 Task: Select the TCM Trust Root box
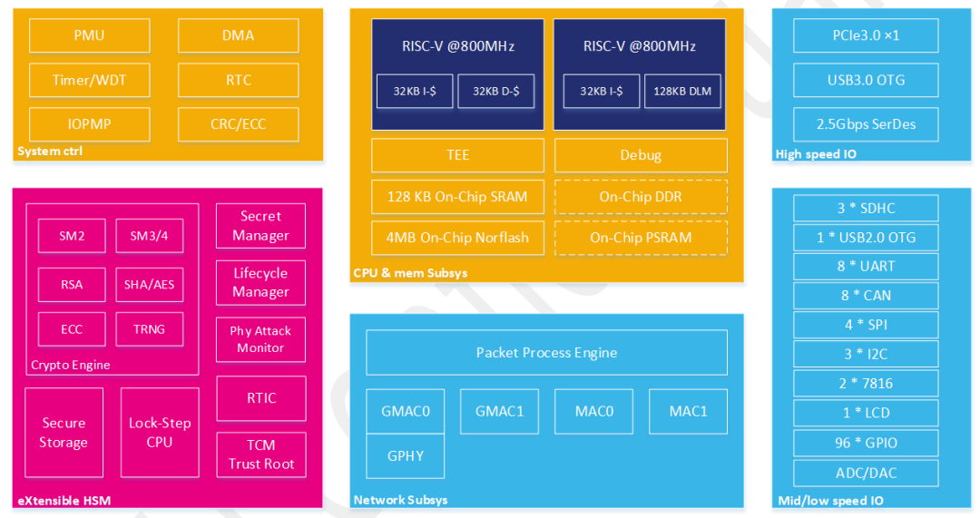[261, 454]
